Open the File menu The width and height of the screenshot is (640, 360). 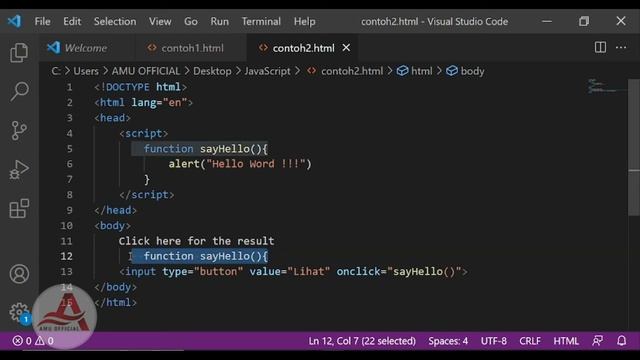coord(42,21)
